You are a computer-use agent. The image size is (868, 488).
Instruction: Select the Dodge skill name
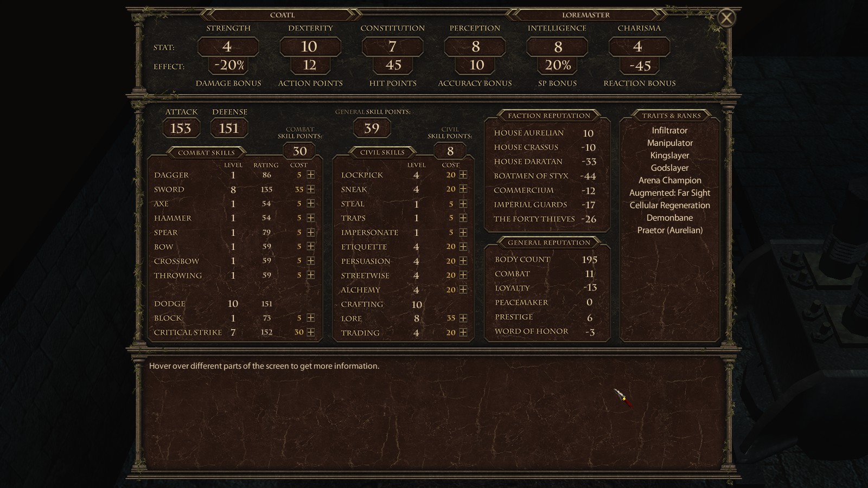[169, 304]
